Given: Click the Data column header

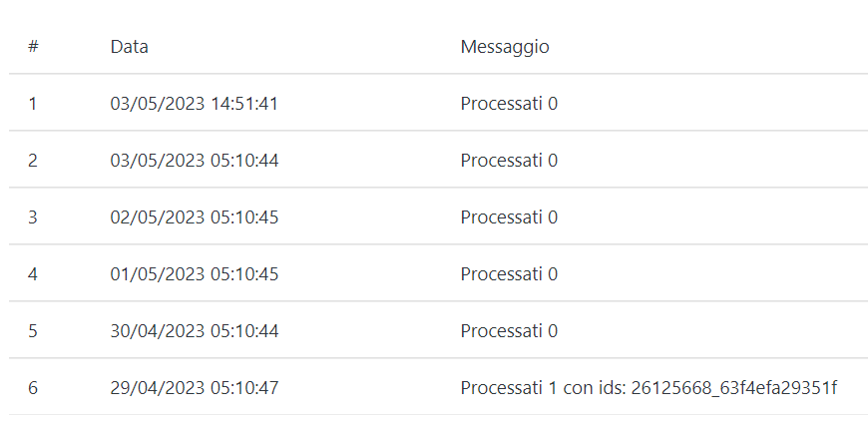Looking at the screenshot, I should [x=130, y=47].
